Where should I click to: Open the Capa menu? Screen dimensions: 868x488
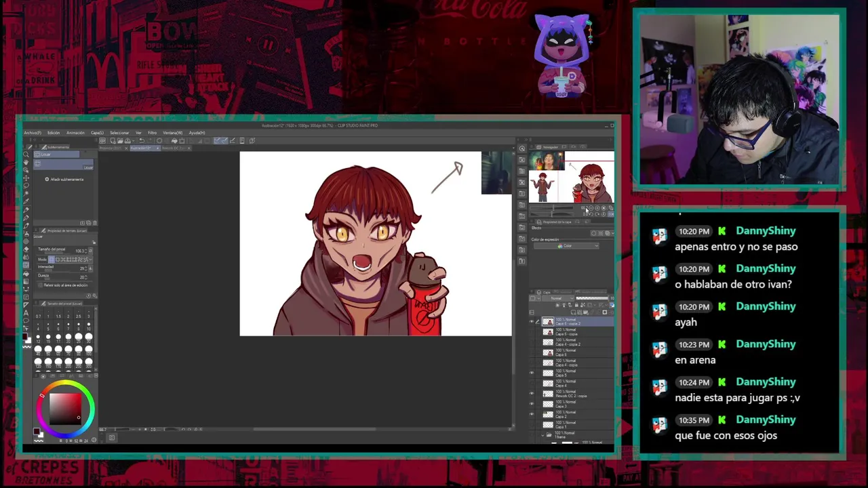pos(97,133)
